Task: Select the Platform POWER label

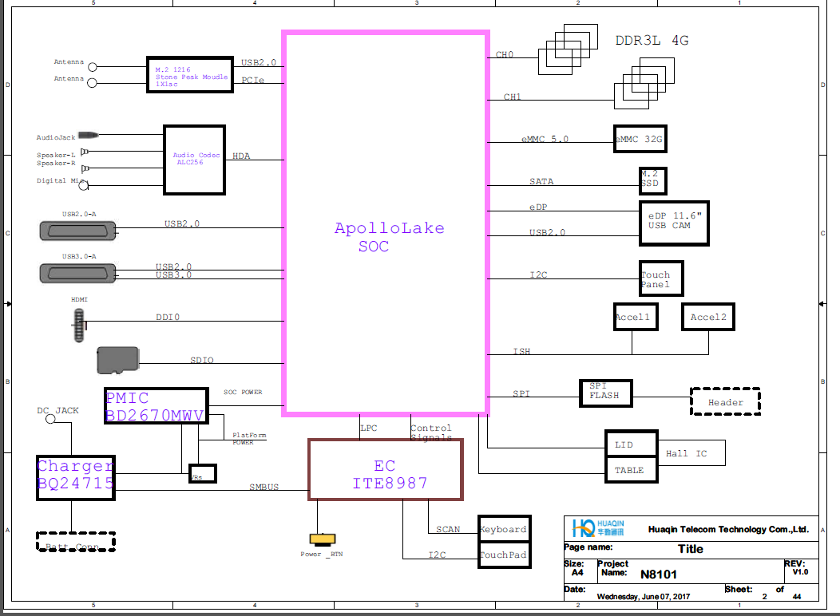Action: (x=248, y=439)
